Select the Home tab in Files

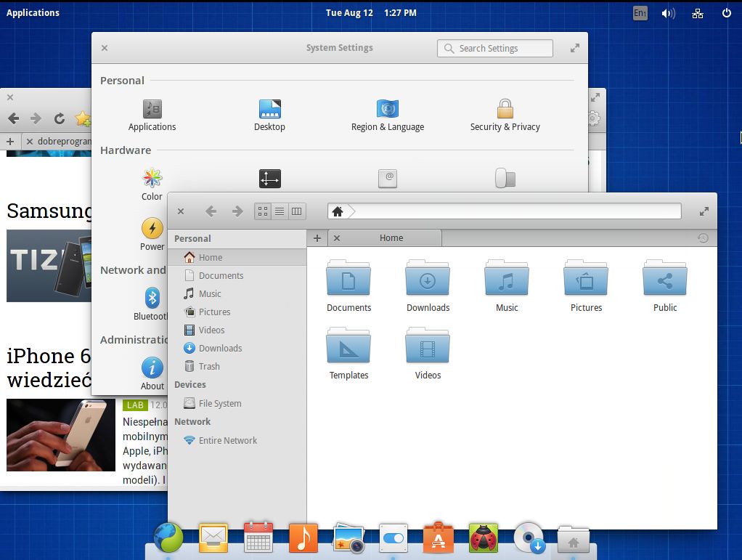(391, 238)
